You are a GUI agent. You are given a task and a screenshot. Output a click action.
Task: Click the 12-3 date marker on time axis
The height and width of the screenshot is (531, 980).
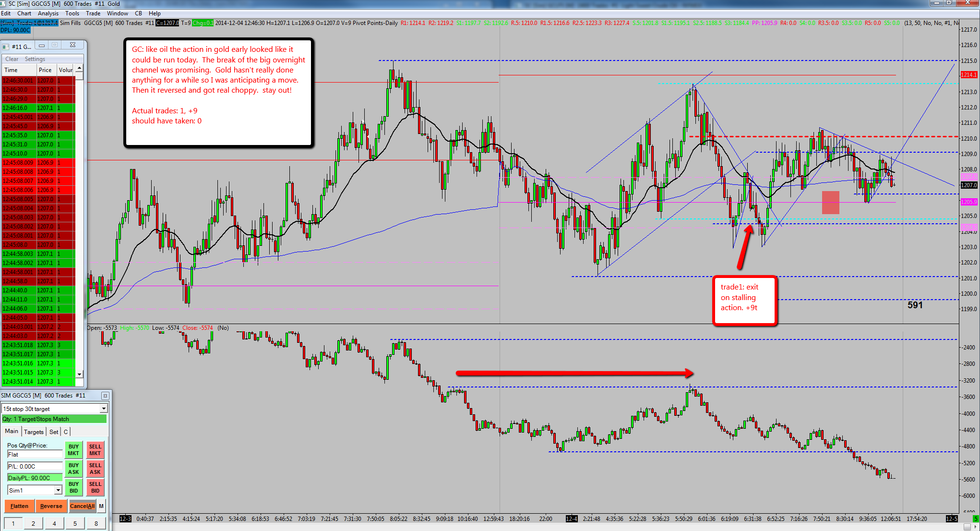coord(125,519)
